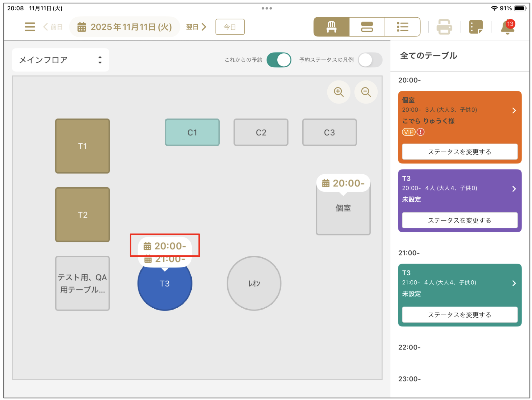Click the 今日 button
Screen dimensions: 532x400
[x=230, y=27]
